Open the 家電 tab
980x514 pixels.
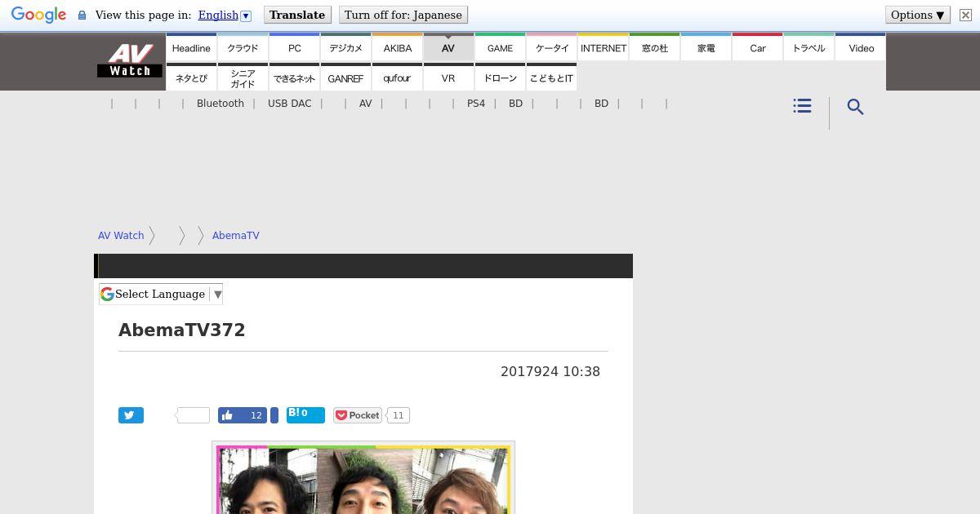pos(706,48)
